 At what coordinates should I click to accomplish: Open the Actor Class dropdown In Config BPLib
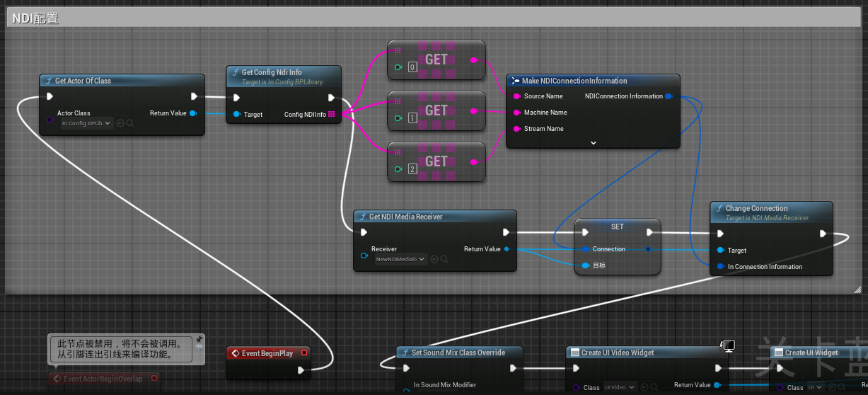tap(86, 123)
